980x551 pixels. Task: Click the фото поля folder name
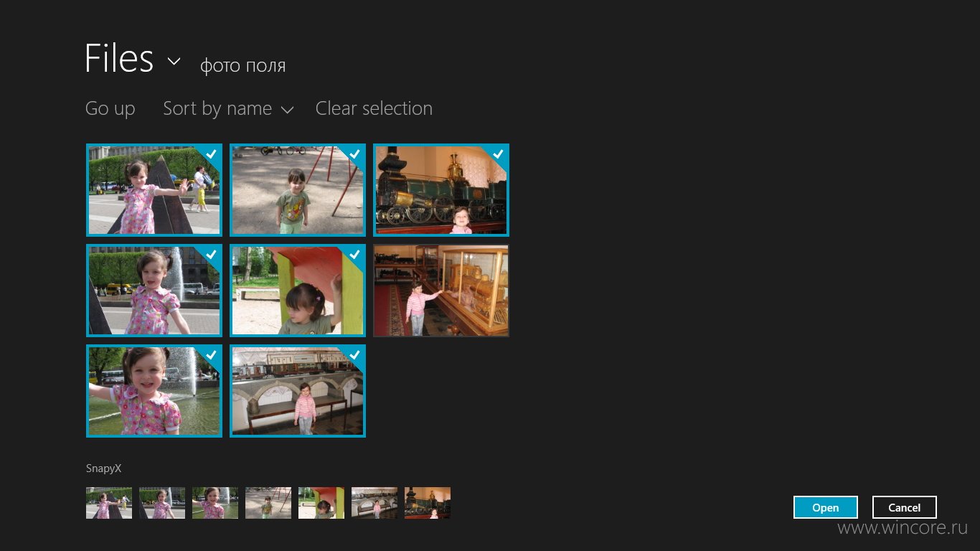(x=242, y=66)
